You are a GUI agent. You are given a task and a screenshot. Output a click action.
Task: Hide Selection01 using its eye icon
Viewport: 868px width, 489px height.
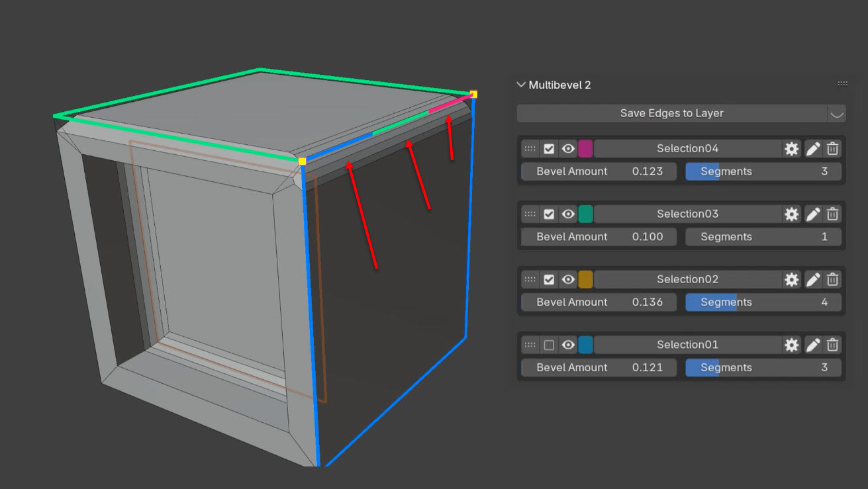(568, 345)
